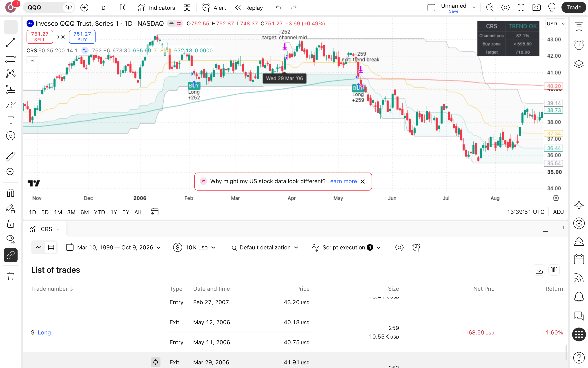Open the 13:39:51 UTC timezone menu
The height and width of the screenshot is (368, 588).
[526, 212]
